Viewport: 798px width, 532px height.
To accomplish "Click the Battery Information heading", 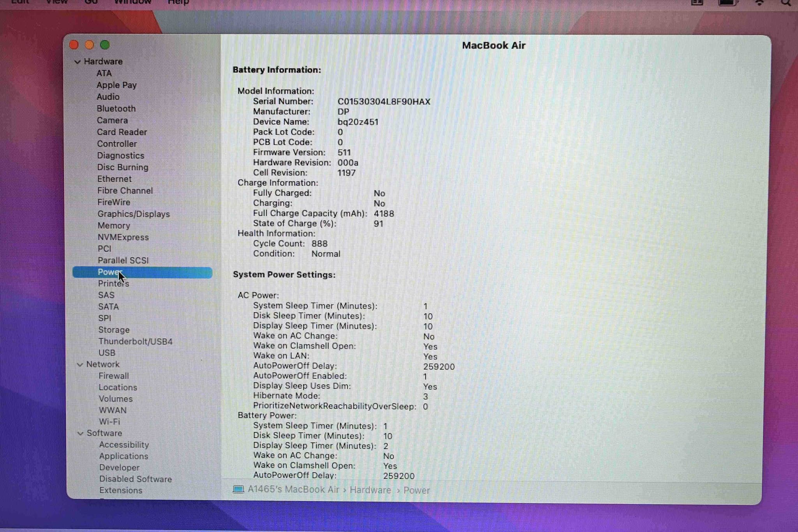I will pos(277,70).
